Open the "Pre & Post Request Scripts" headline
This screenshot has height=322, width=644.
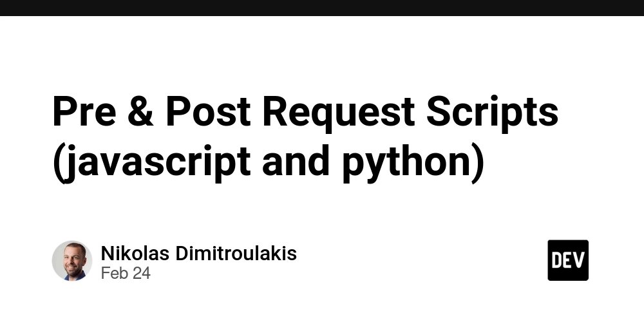(x=305, y=111)
